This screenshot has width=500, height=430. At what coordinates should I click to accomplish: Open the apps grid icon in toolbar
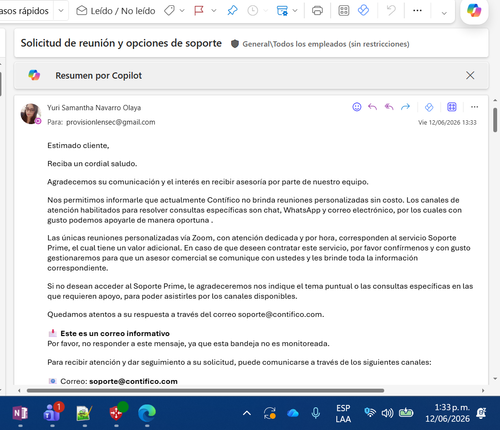coord(344,11)
